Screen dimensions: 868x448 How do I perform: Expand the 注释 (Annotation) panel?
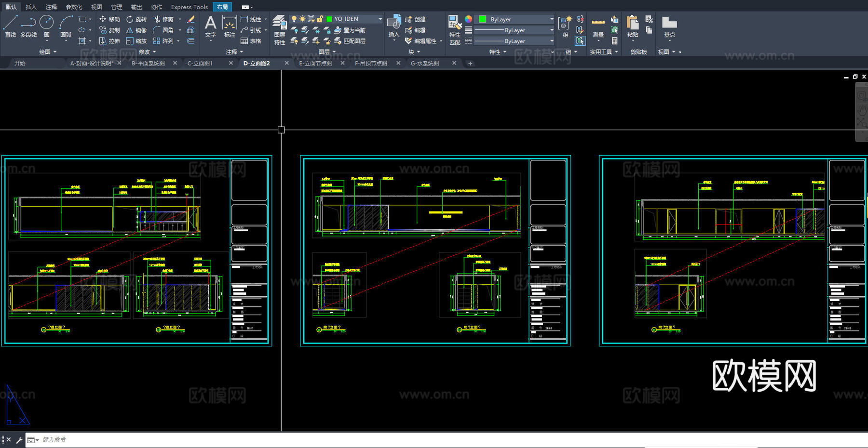pyautogui.click(x=234, y=52)
